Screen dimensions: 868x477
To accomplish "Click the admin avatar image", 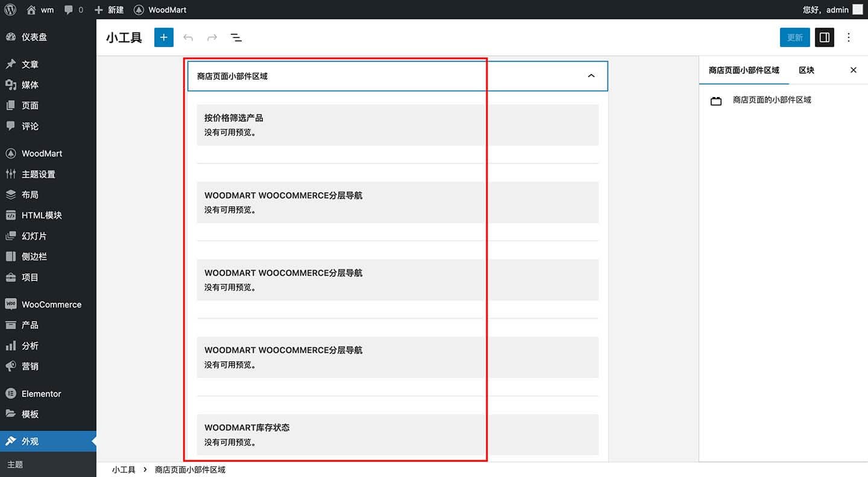I will (857, 10).
